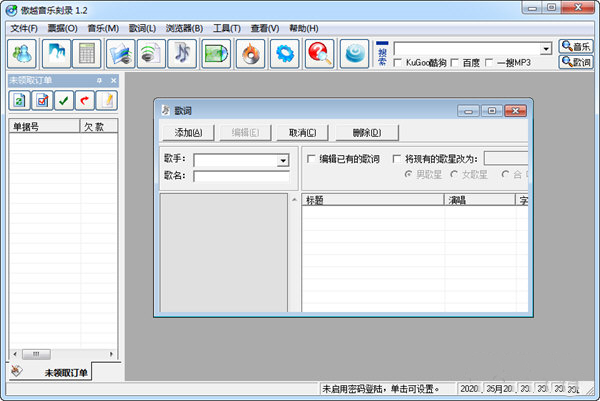Click the red magnifier search icon
Screen dimensions: 600x401
319,53
